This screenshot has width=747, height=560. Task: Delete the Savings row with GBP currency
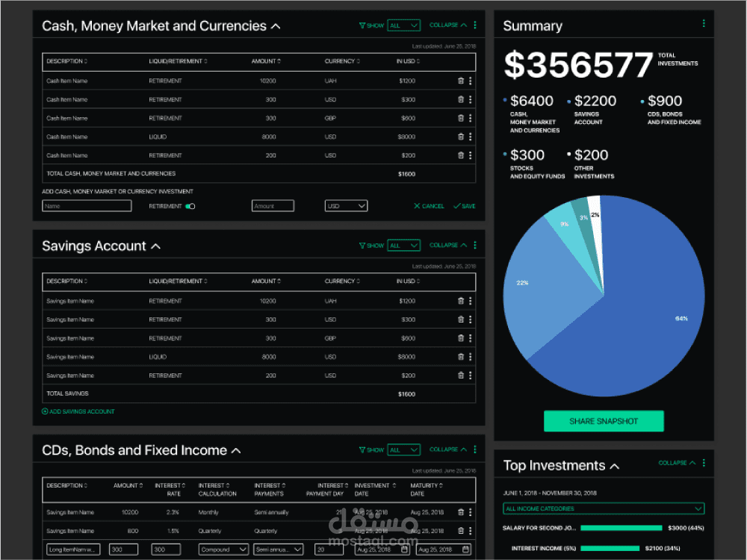(461, 338)
